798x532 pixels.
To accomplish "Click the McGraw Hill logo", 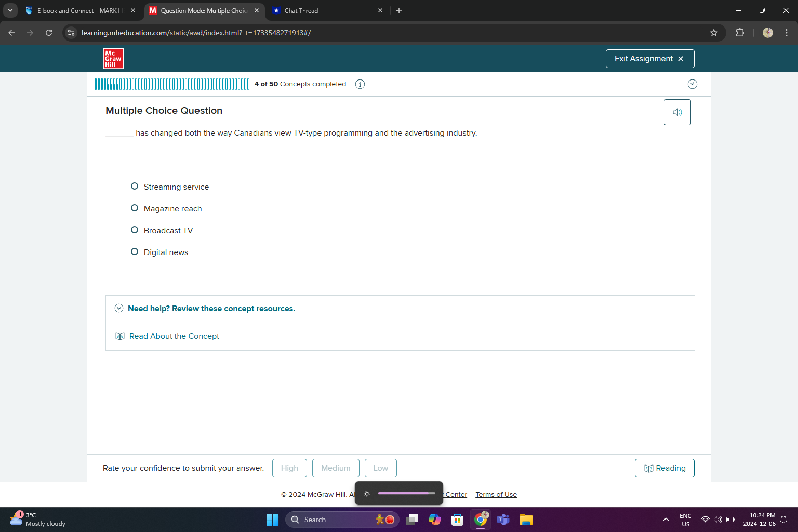I will pyautogui.click(x=113, y=59).
